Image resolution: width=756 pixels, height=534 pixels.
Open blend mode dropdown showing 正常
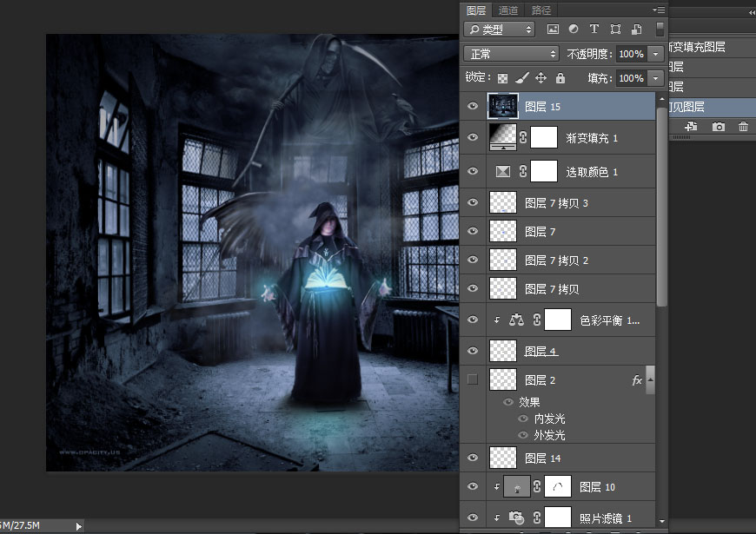511,54
